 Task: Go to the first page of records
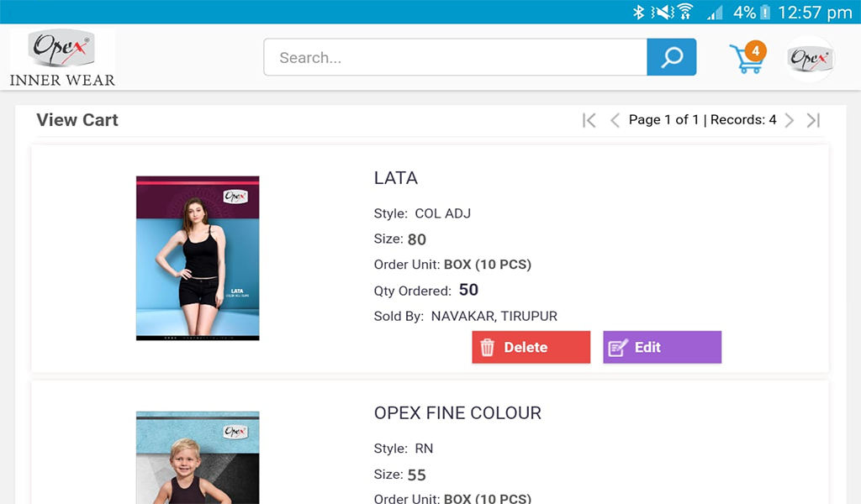[589, 120]
